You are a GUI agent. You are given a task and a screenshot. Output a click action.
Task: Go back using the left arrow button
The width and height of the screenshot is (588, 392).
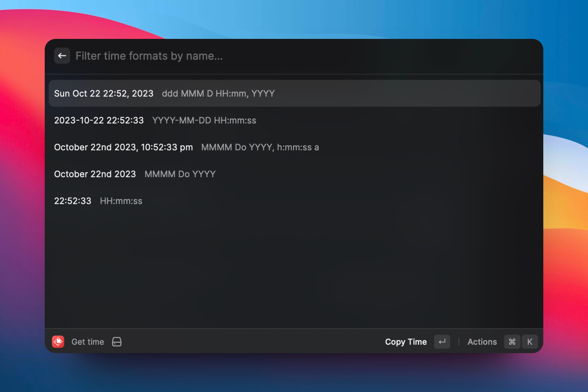[x=62, y=56]
